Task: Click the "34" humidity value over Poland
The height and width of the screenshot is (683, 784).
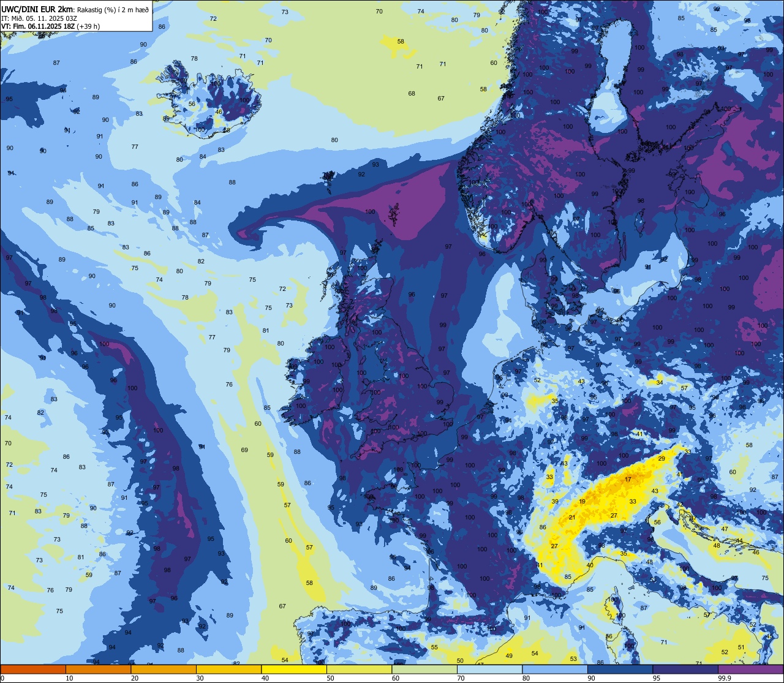Action: (660, 383)
